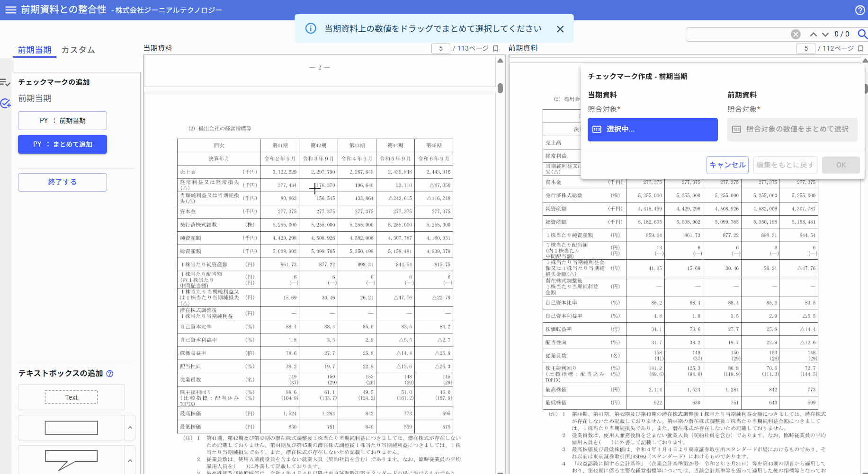Click the info icon in the banner

(311, 29)
